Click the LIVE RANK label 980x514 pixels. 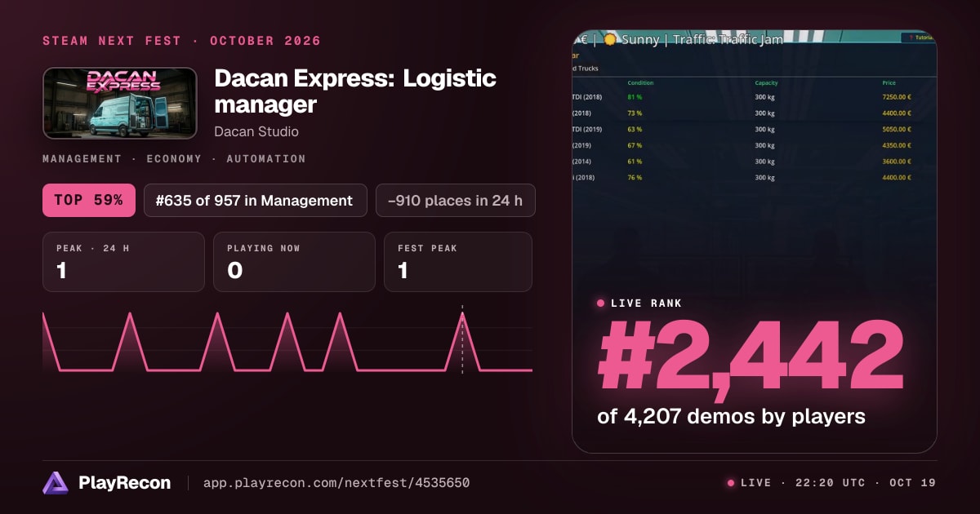(x=646, y=304)
